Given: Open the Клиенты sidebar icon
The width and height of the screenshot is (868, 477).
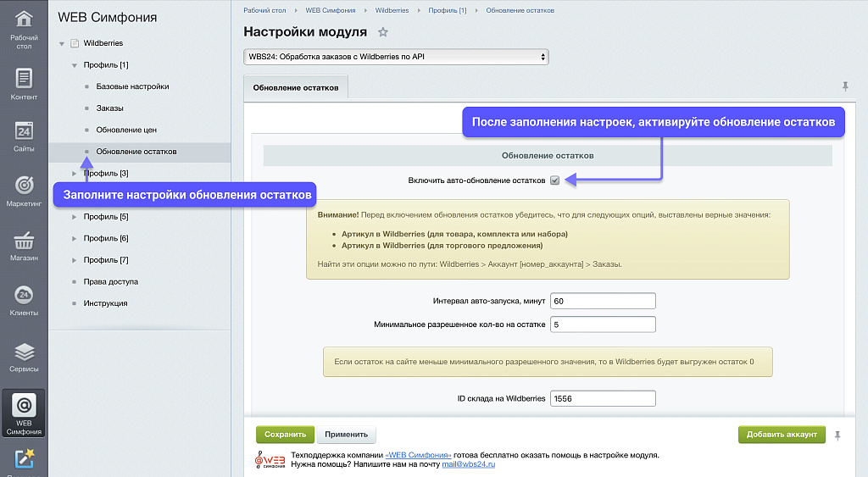Looking at the screenshot, I should (24, 300).
